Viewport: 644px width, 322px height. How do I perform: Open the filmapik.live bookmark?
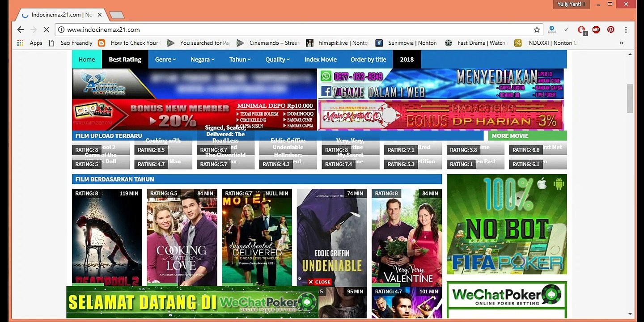tap(338, 43)
